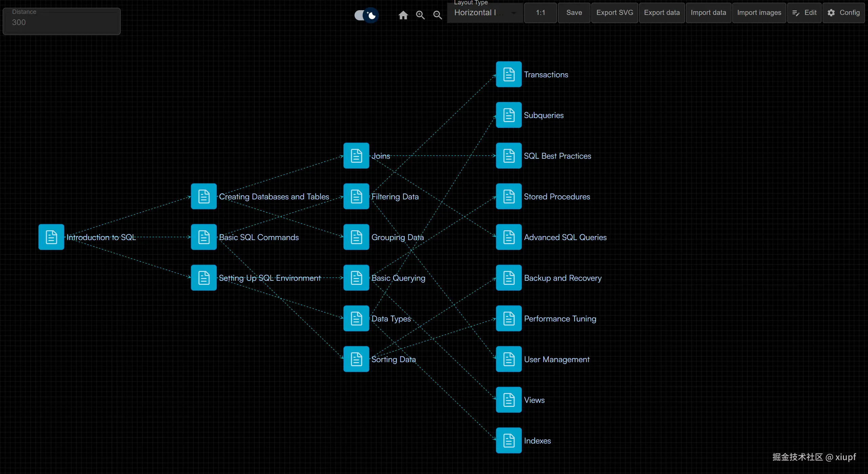
Task: Click the Sorting Data node icon
Action: coord(356,359)
